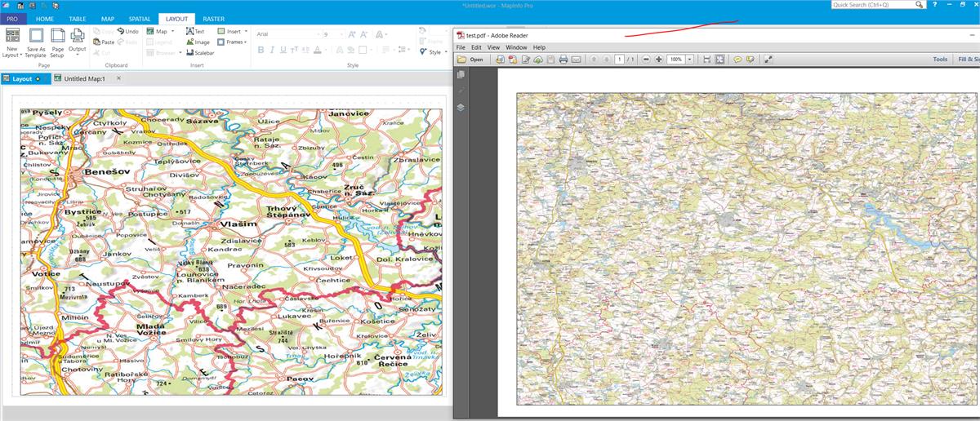Open layers panel in Adobe Reader sidebar
The height and width of the screenshot is (421, 980).
(461, 107)
